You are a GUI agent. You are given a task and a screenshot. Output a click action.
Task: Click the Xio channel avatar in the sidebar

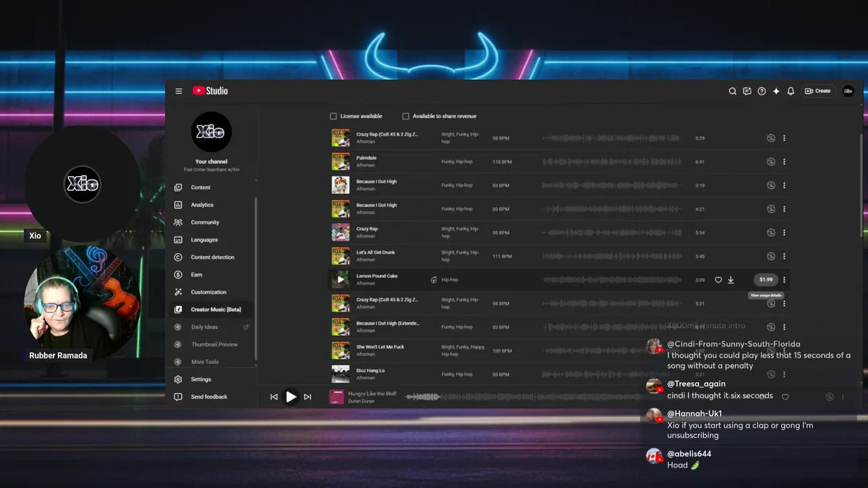pyautogui.click(x=211, y=132)
